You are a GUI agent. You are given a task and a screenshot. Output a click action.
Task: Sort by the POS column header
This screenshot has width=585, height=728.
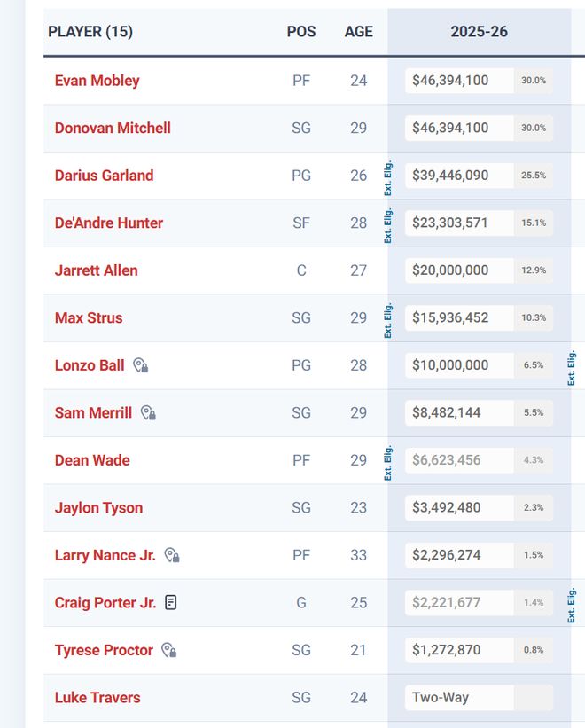[x=301, y=32]
